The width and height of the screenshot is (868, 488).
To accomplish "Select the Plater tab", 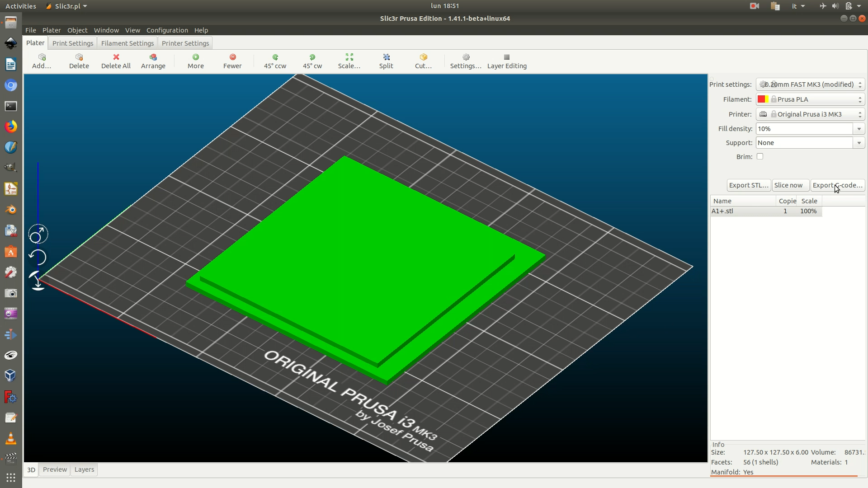I will click(x=35, y=43).
